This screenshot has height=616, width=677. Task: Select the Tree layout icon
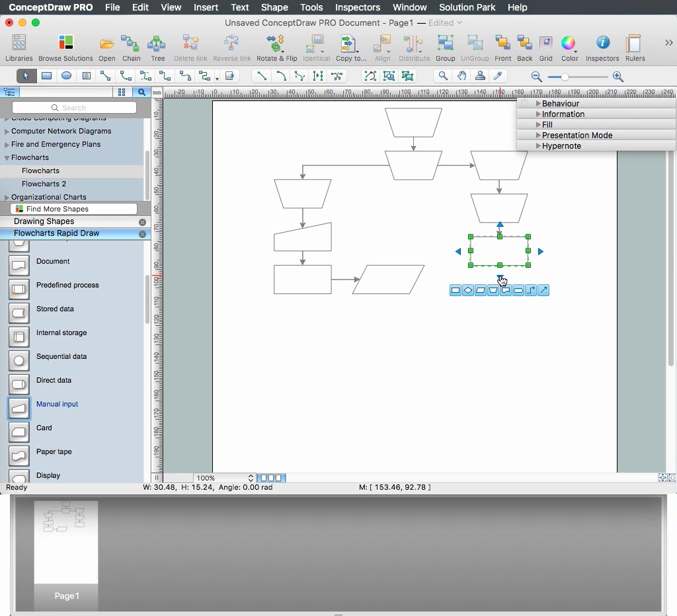[157, 44]
